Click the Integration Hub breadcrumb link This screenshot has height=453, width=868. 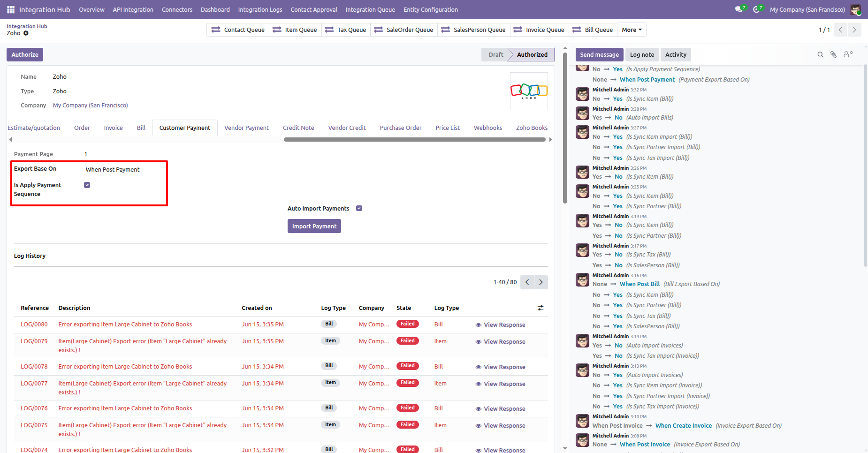tap(27, 26)
